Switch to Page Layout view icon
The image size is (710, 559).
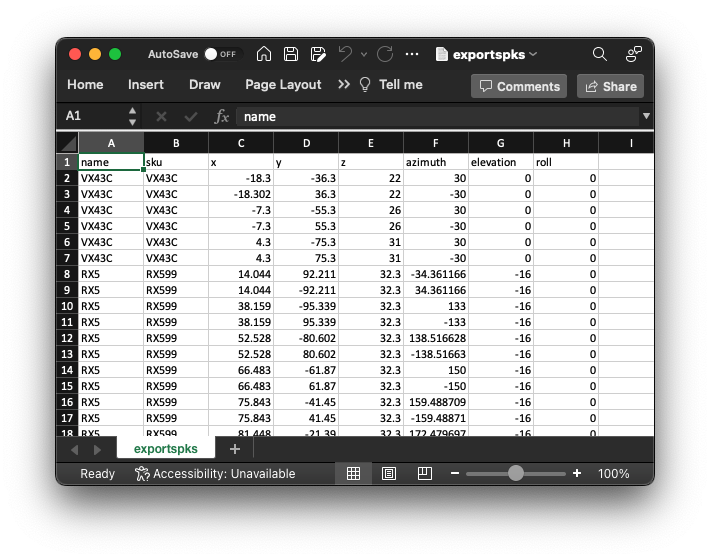click(x=389, y=473)
